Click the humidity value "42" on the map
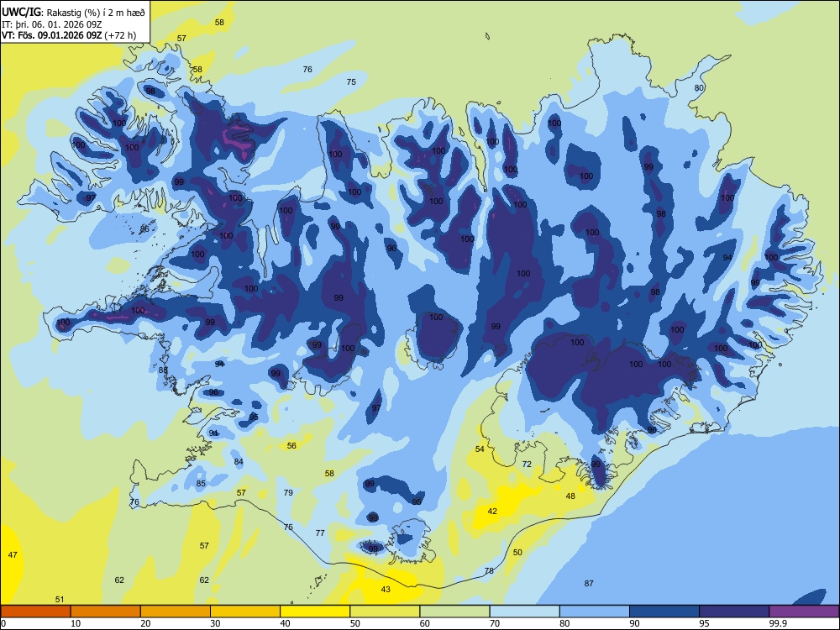 coord(492,511)
